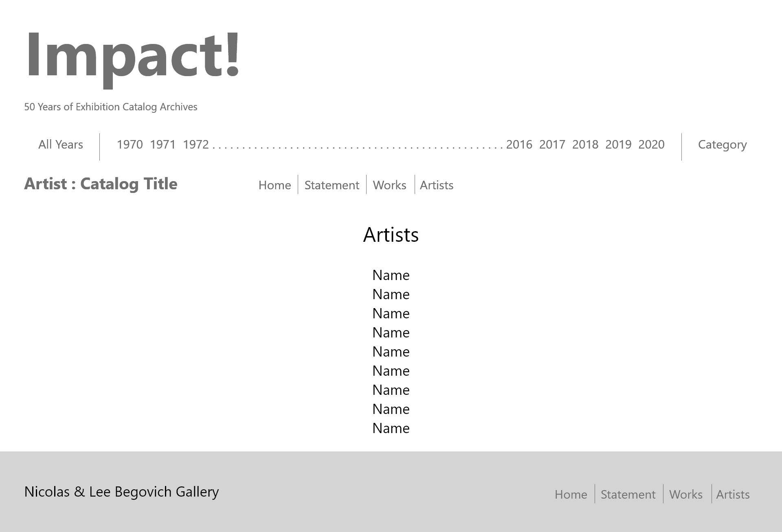782x532 pixels.
Task: Open the Category filter menu
Action: point(722,144)
